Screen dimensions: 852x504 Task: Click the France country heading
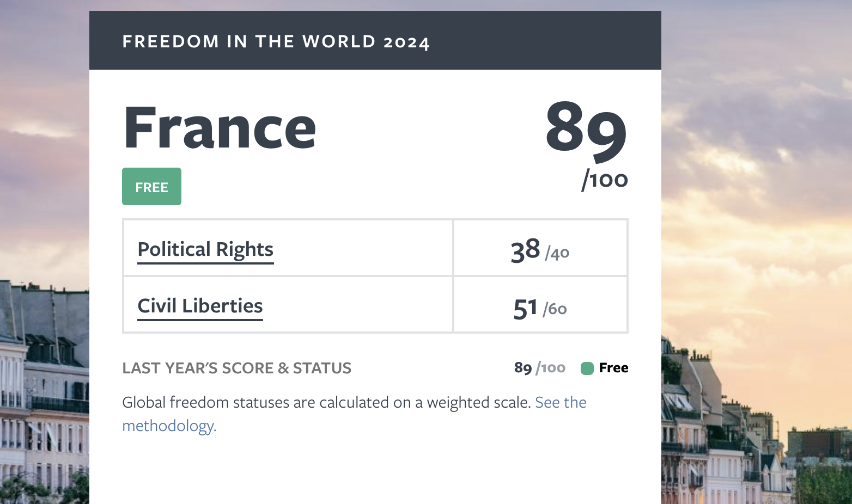click(220, 128)
